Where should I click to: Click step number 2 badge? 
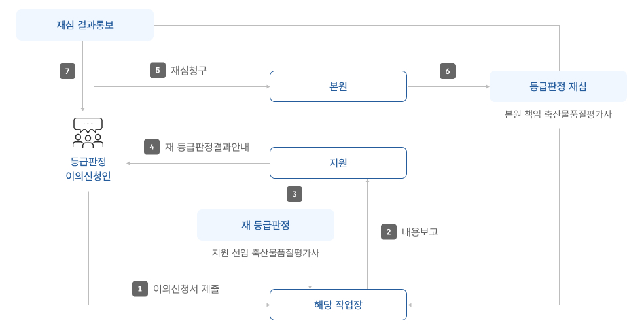coord(389,232)
